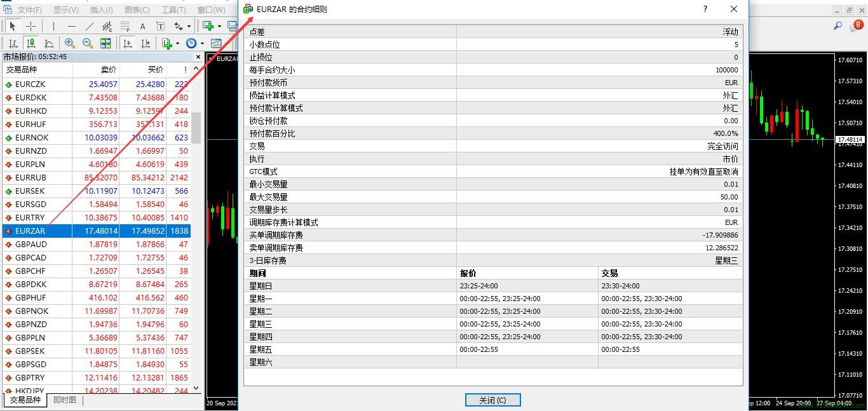This screenshot has width=868, height=411.
Task: Select the GBPTRY symbol row
Action: (x=96, y=377)
